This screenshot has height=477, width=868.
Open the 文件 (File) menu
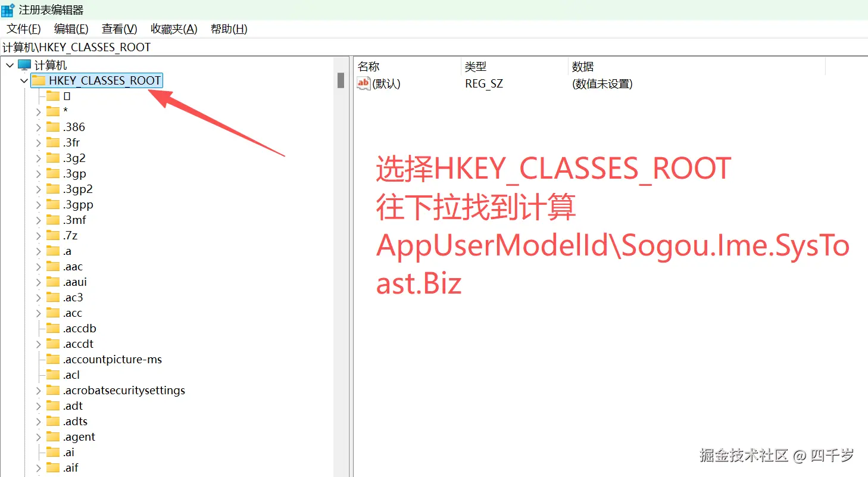tap(22, 29)
